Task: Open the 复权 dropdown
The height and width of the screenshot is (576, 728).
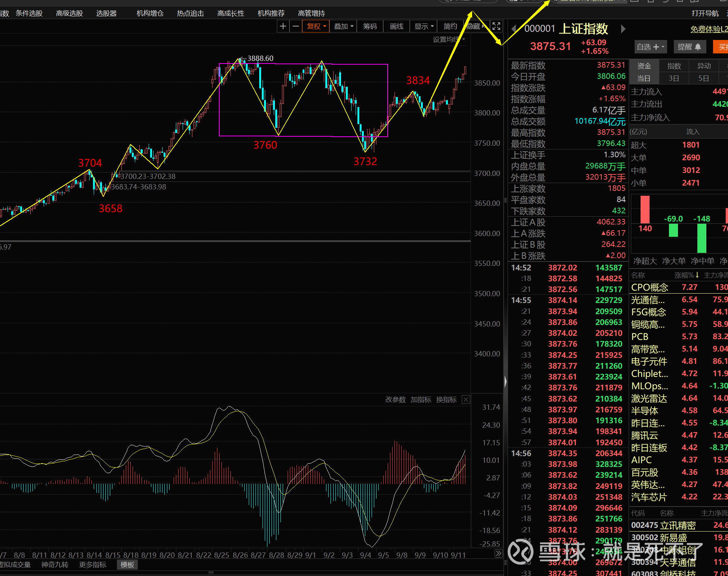Action: (x=316, y=26)
